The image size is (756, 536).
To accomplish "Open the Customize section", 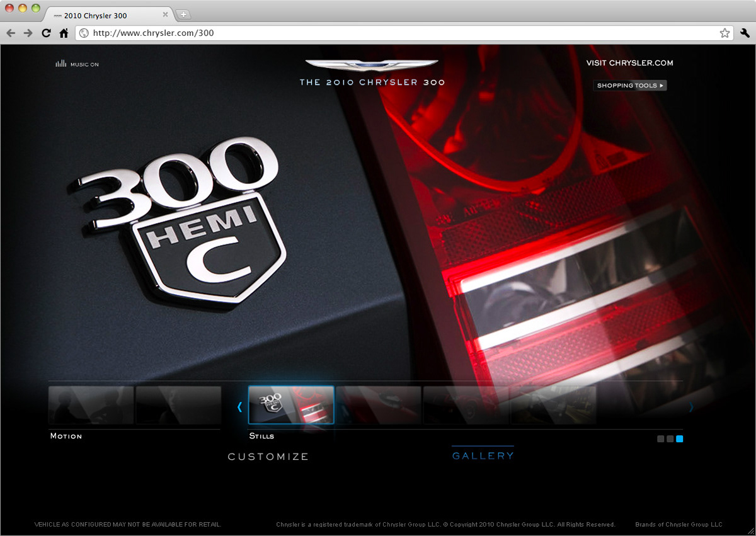I will [268, 457].
